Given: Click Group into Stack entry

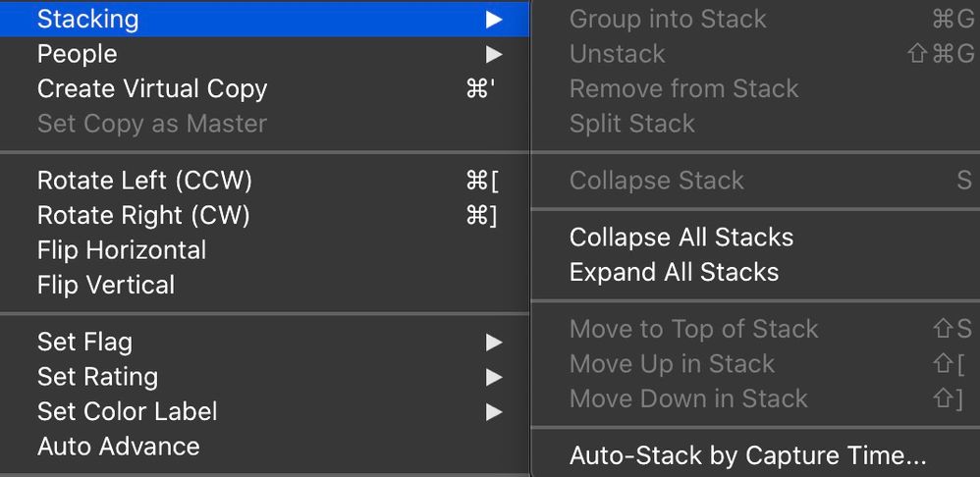Looking at the screenshot, I should pos(668,19).
